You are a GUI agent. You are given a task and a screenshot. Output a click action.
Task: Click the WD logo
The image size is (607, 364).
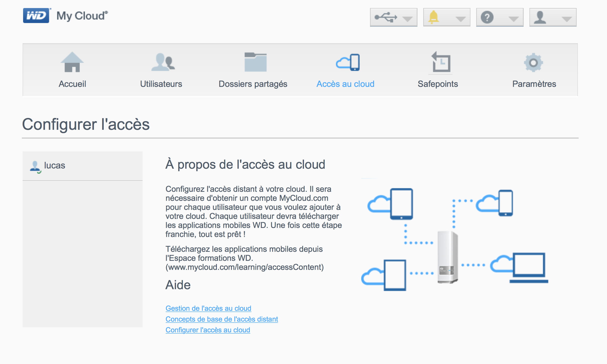coord(37,16)
